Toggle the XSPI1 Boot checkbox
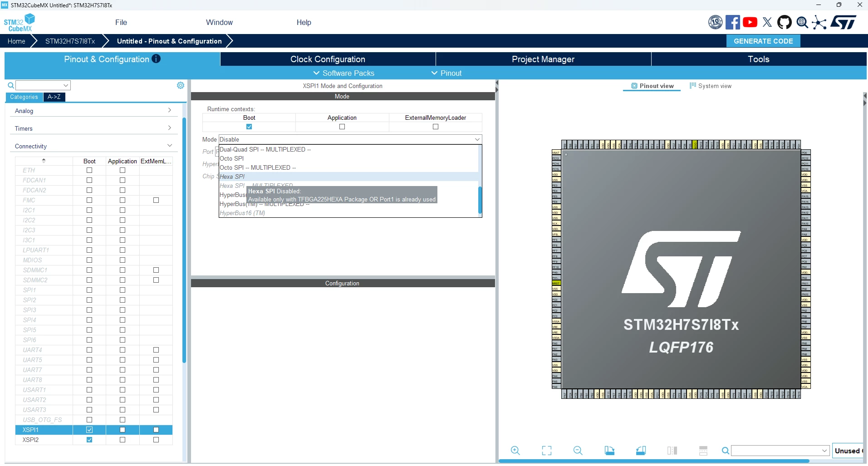868x466 pixels. click(89, 430)
